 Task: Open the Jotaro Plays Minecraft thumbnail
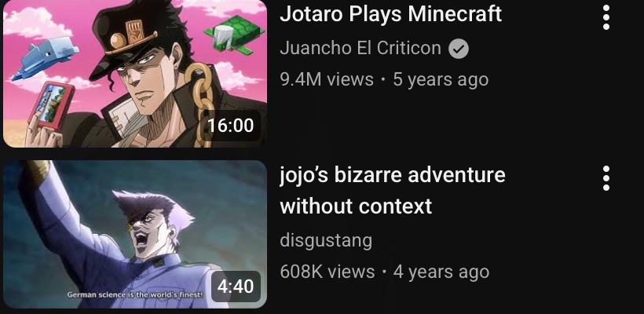[x=135, y=74]
